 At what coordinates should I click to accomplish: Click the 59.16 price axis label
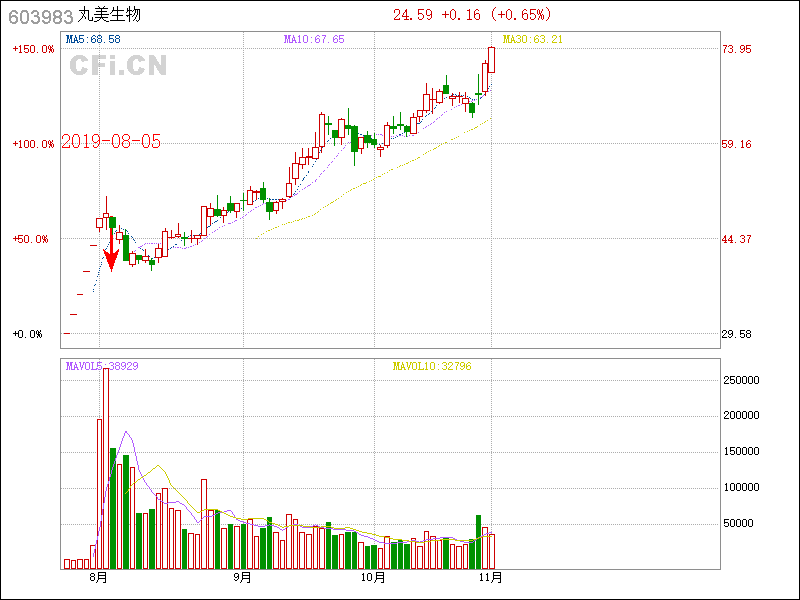[737, 144]
